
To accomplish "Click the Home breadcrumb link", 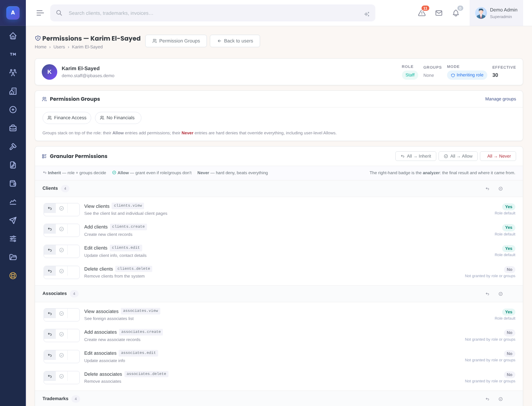I will pos(41,47).
